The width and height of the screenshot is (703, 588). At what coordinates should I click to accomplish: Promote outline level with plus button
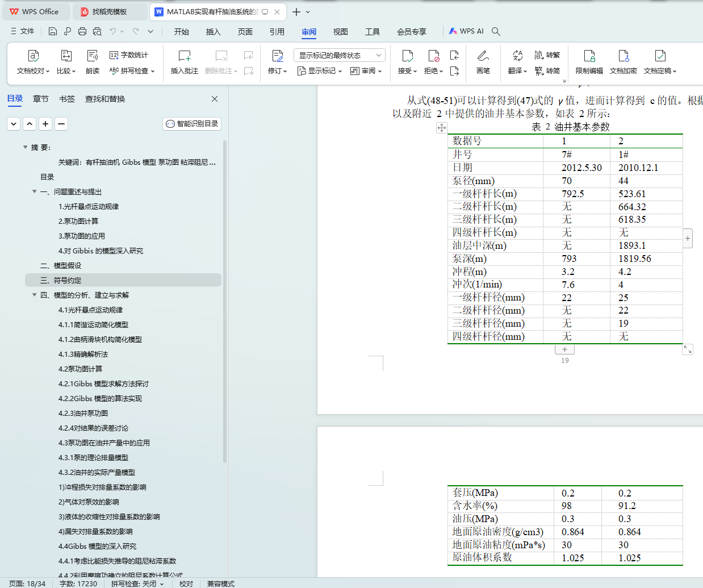[45, 123]
